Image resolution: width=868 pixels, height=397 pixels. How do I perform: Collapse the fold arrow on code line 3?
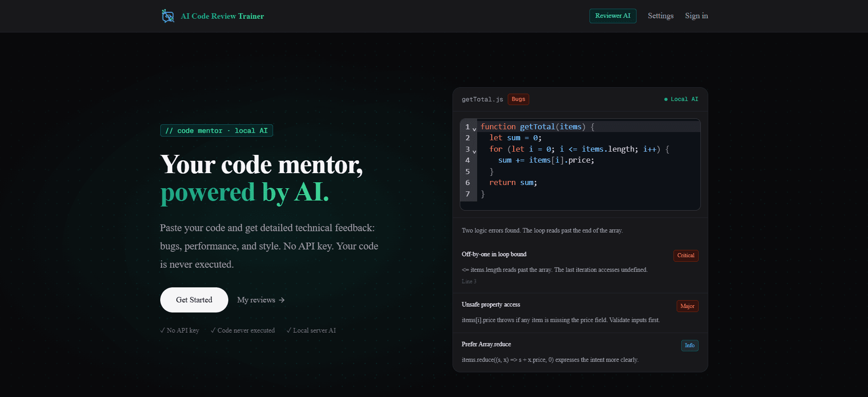click(x=474, y=152)
